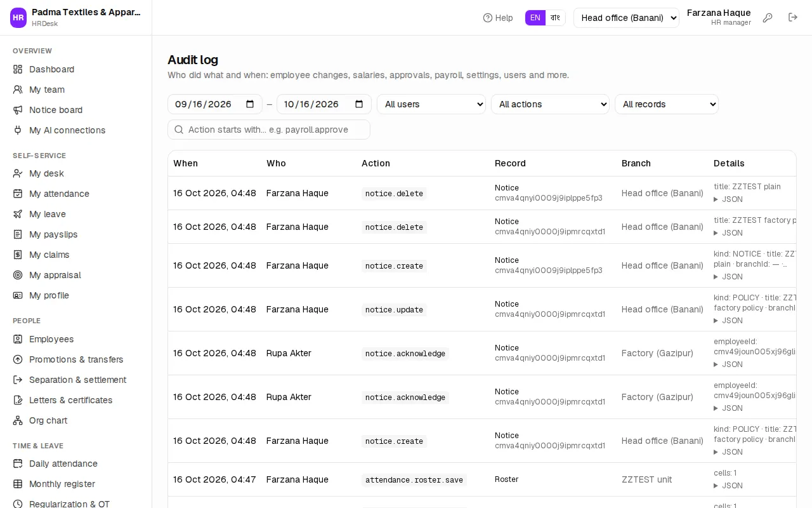Image resolution: width=812 pixels, height=508 pixels.
Task: Open My profile in sidebar
Action: tap(49, 295)
